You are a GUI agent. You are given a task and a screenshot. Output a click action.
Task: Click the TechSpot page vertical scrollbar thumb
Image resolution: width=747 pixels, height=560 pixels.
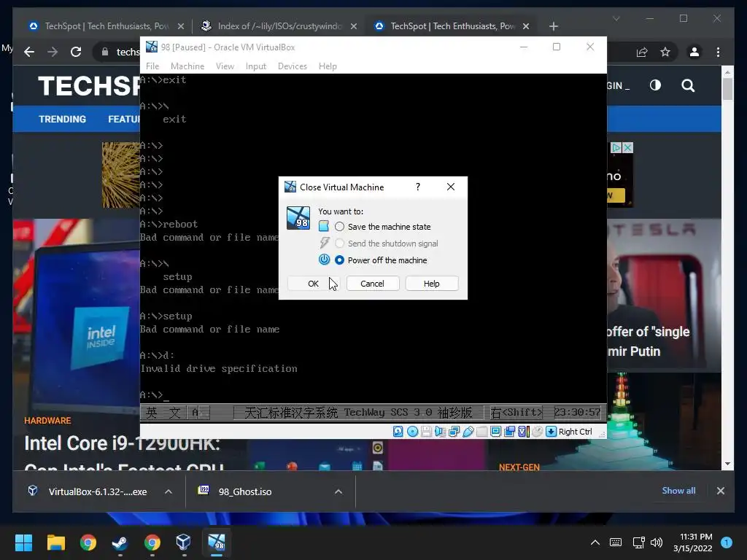727,88
